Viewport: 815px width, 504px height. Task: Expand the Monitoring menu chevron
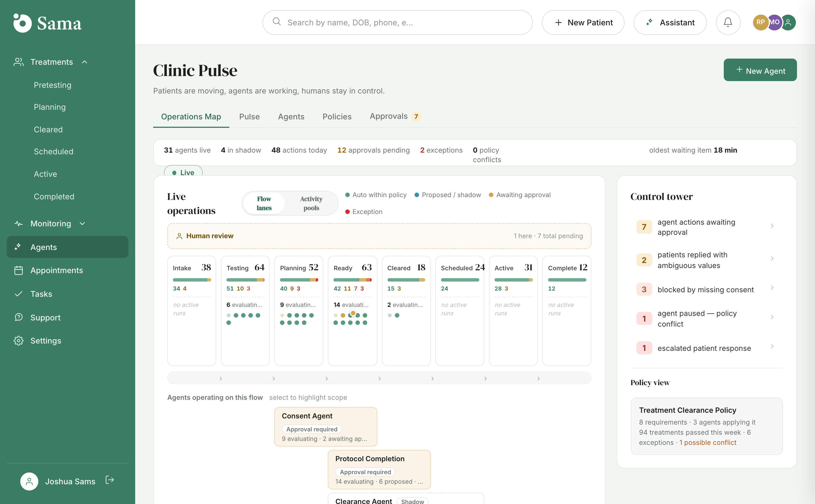(82, 224)
